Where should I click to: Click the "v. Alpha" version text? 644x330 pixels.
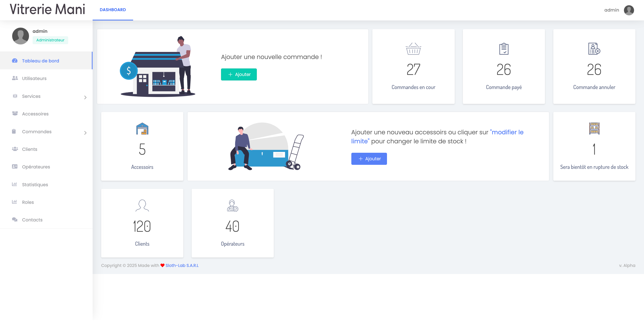click(627, 265)
